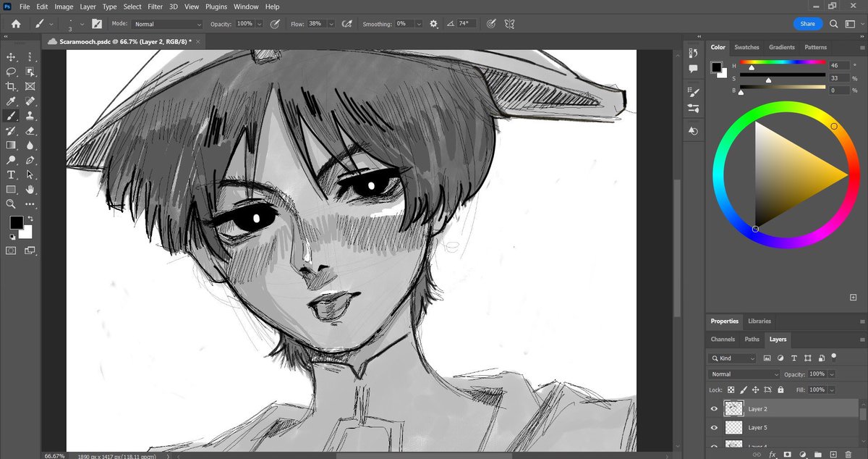
Task: Select the Spot Healing Brush tool
Action: point(30,101)
